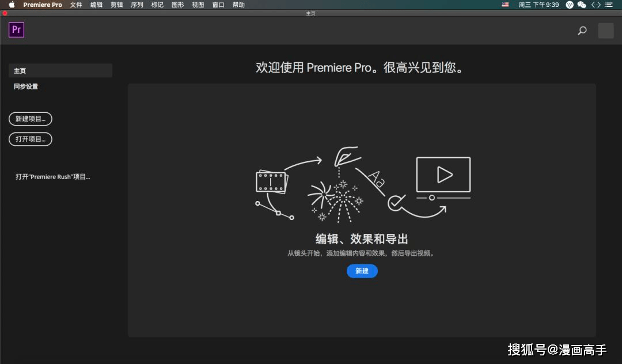
Task: Click the clock showing 周三 下午9:39
Action: [x=538, y=5]
